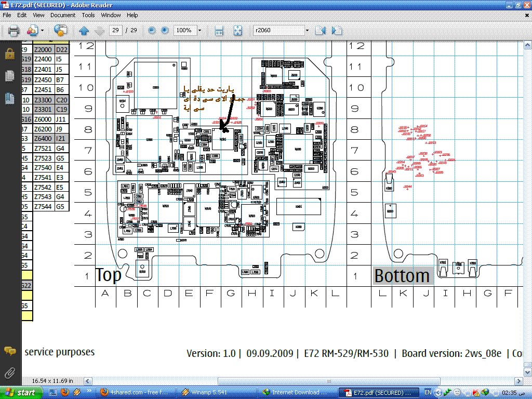The image size is (532, 399).
Task: Find next search result icon
Action: (337, 31)
